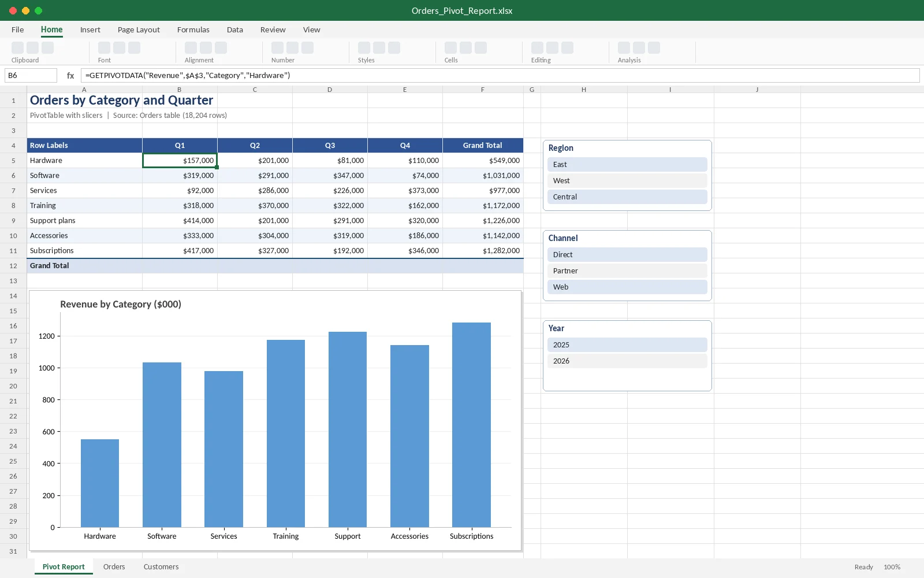924x578 pixels.
Task: Select the Row Labels header cell
Action: tap(84, 146)
